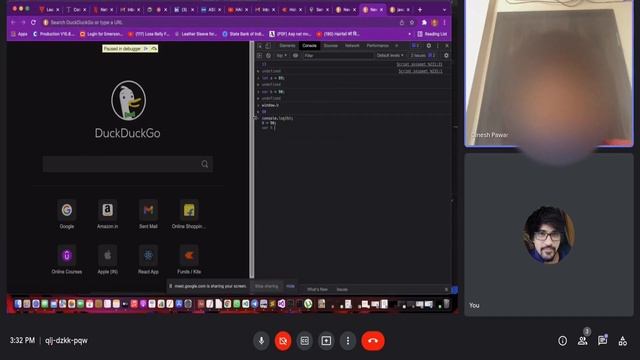Open the Online Courses shortcut tile
The height and width of the screenshot is (360, 640).
67,260
